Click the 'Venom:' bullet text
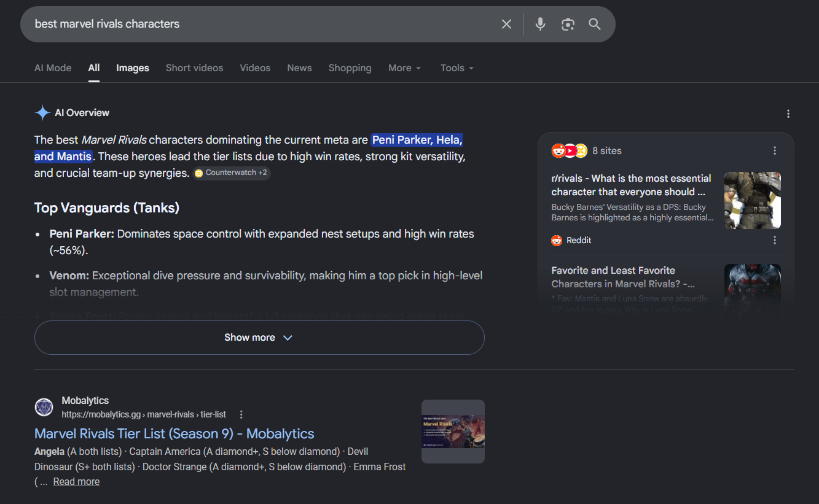The height and width of the screenshot is (504, 819). tap(69, 276)
